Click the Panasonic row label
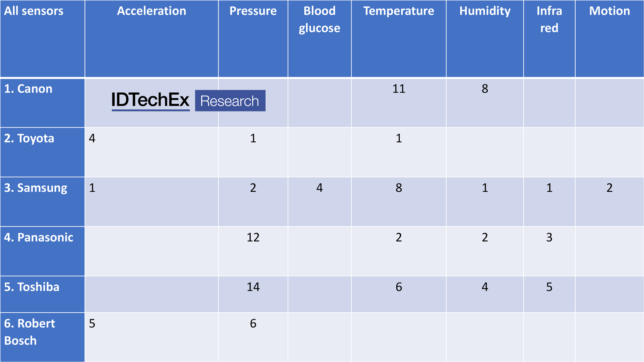 pyautogui.click(x=39, y=238)
